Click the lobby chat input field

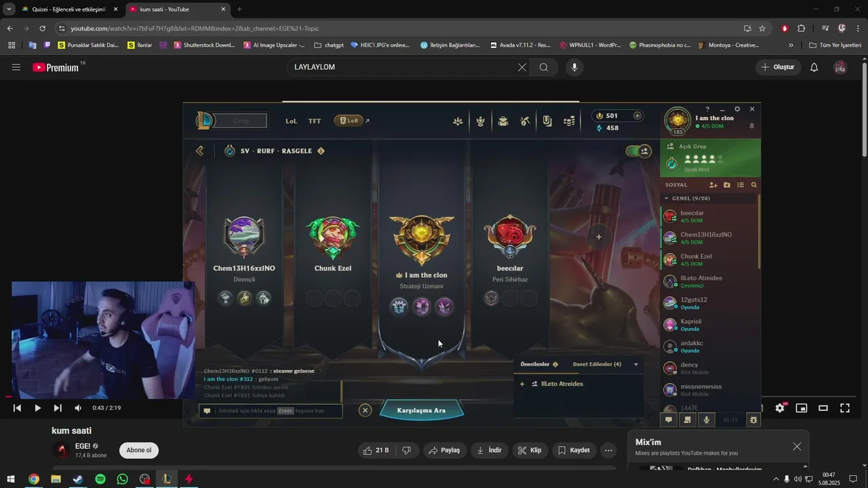[271, 411]
